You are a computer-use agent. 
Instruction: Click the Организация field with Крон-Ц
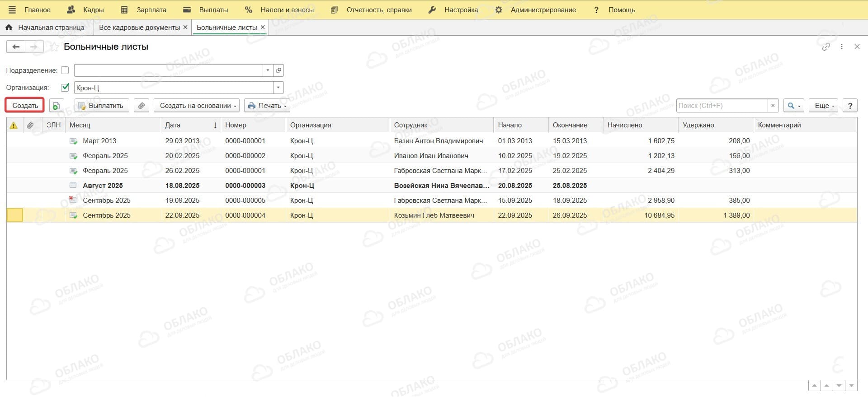[174, 88]
